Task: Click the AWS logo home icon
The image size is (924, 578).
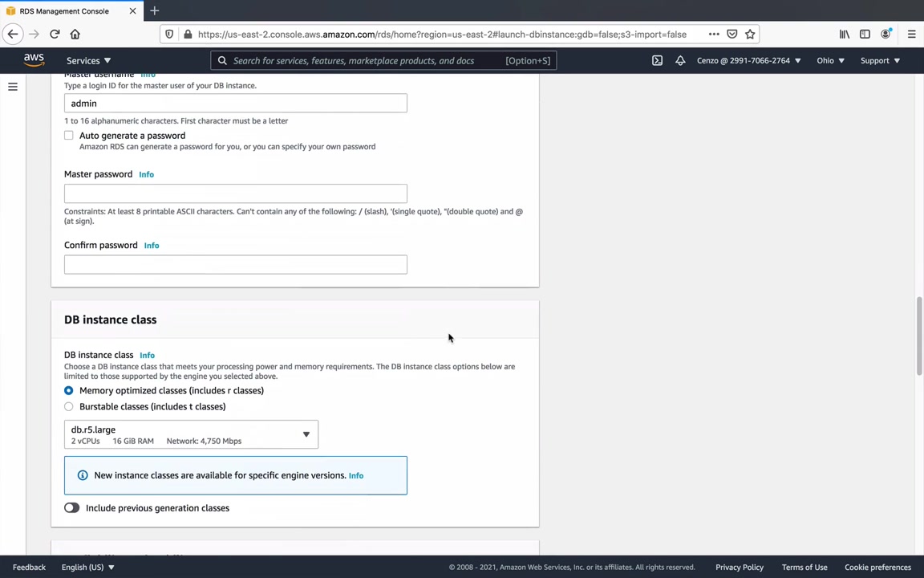Action: 34,60
